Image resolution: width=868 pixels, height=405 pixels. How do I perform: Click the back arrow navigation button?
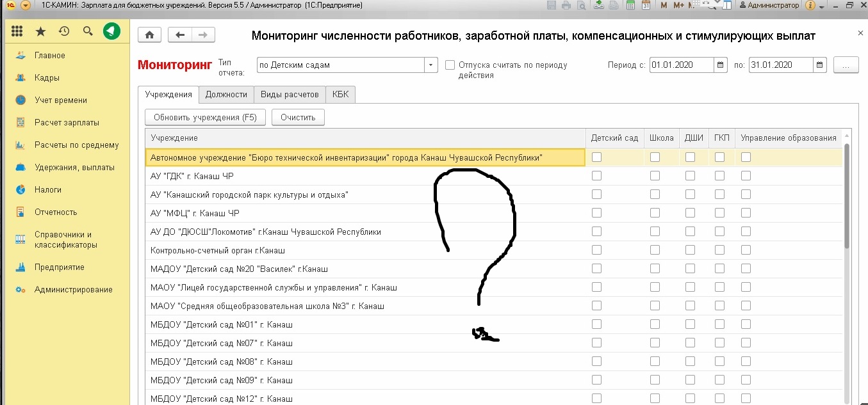(x=180, y=35)
